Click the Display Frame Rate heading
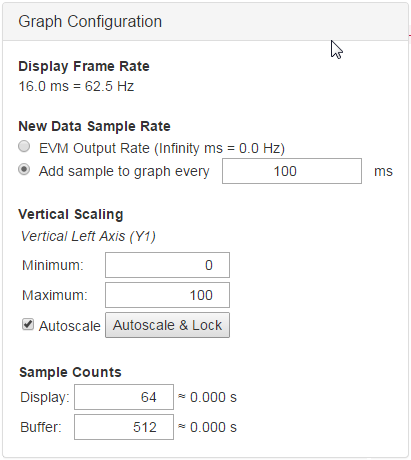The width and height of the screenshot is (411, 460). [x=84, y=66]
